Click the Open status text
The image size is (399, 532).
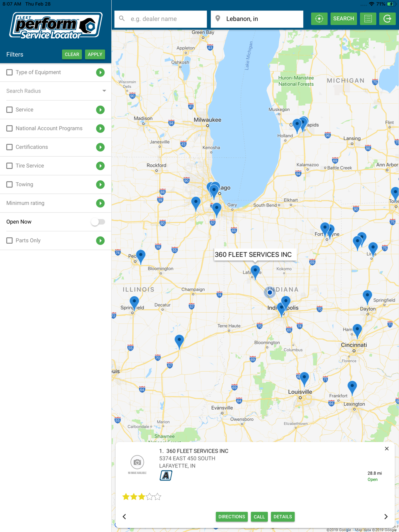pos(373,480)
